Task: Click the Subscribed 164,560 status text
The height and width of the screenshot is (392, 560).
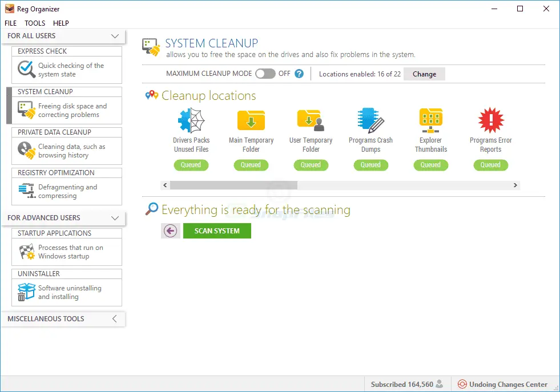Action: (402, 385)
